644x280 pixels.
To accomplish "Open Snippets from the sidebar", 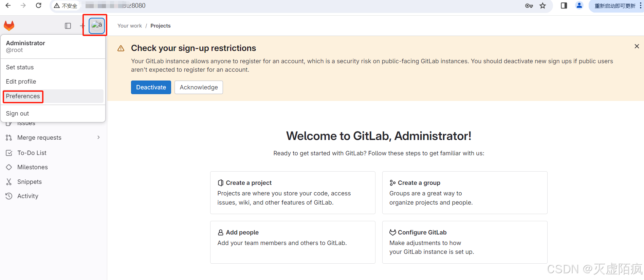I will click(x=53, y=182).
